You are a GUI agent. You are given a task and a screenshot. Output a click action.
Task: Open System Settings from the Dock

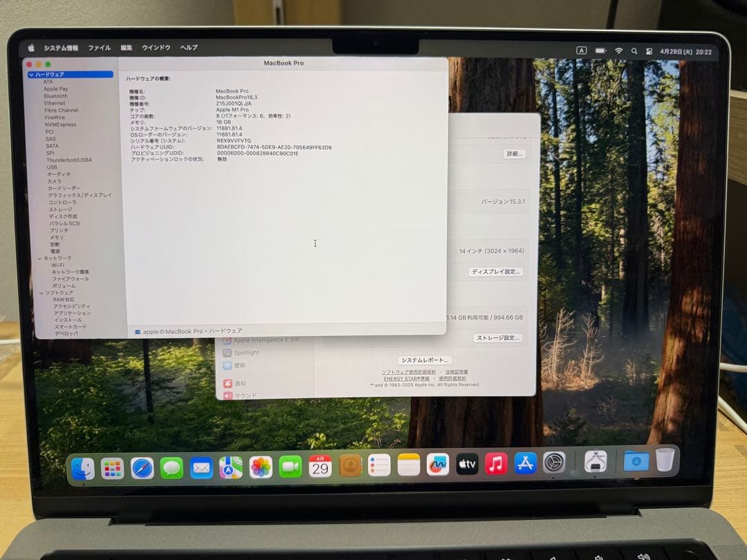coord(554,462)
